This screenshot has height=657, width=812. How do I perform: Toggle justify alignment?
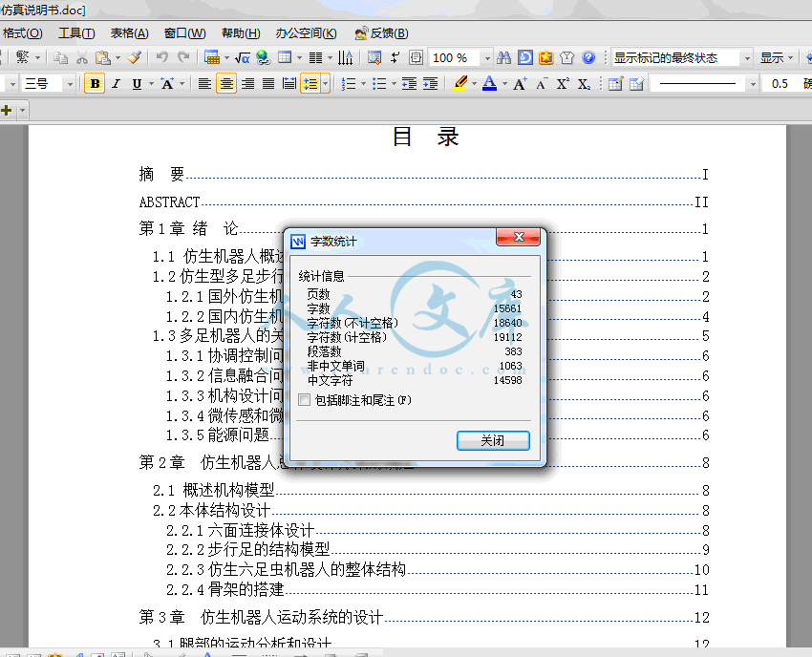click(268, 83)
